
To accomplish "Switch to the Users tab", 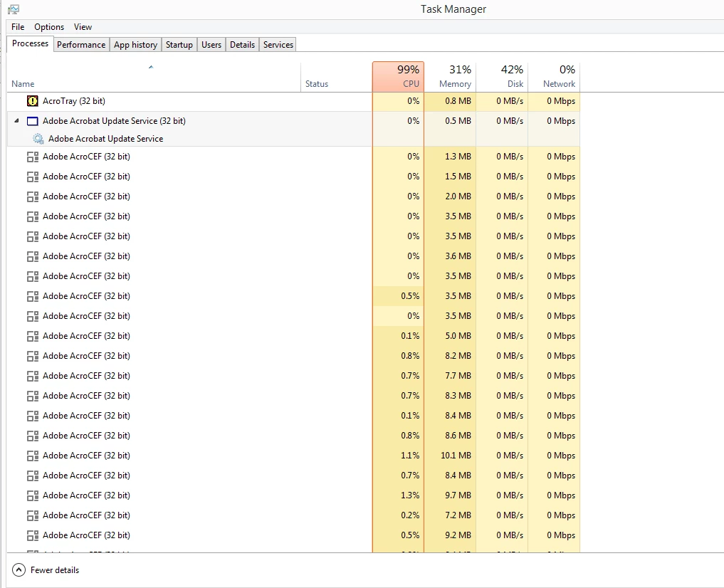I will [x=211, y=45].
